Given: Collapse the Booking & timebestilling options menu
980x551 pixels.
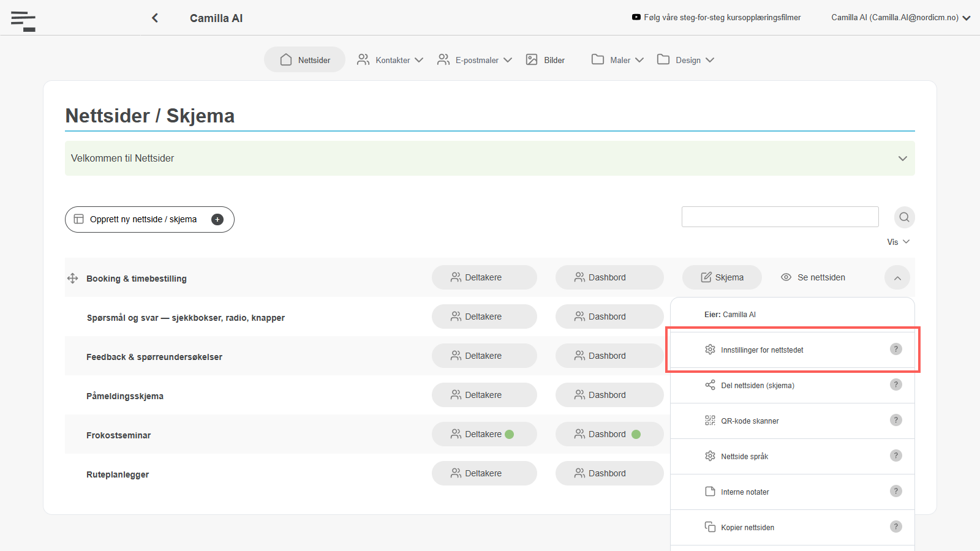Looking at the screenshot, I should (x=897, y=278).
